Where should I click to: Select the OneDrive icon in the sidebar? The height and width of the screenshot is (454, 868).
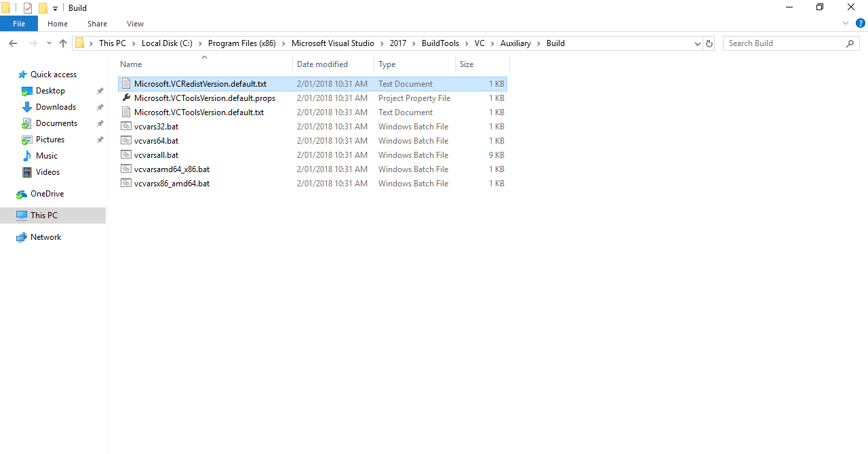coord(21,193)
